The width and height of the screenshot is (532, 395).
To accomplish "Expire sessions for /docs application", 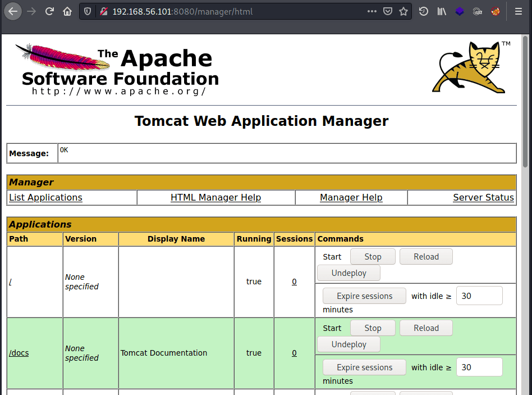I will point(364,367).
